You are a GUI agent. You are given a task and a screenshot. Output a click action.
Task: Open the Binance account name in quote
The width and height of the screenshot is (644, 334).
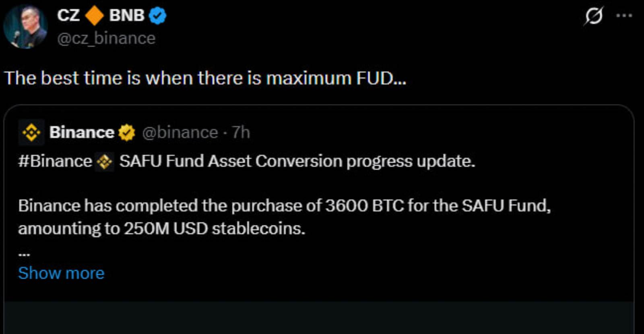pyautogui.click(x=82, y=133)
